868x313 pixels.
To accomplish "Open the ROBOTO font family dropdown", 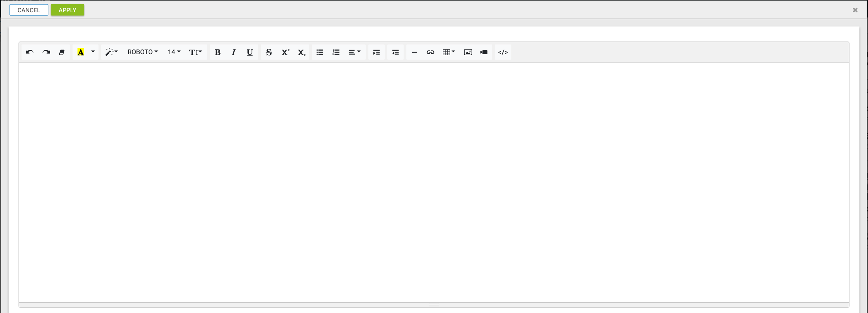I will pos(142,52).
